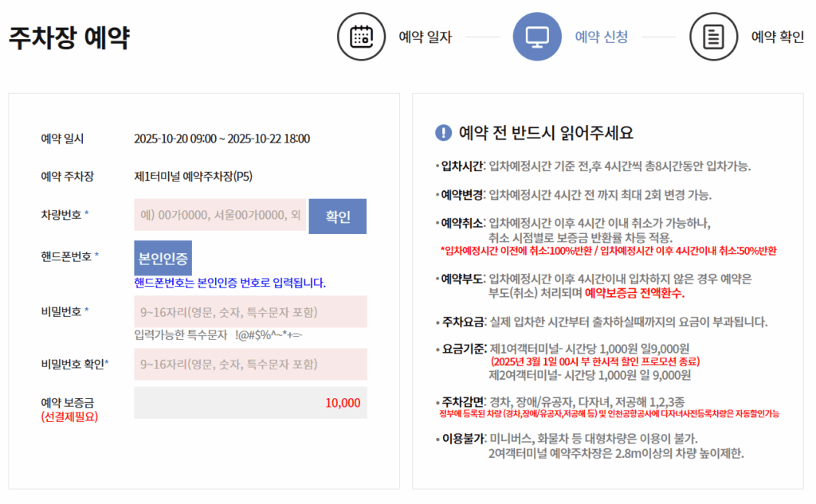
Task: Click the 예약 보증금 field showing 10,000
Action: tap(250, 402)
